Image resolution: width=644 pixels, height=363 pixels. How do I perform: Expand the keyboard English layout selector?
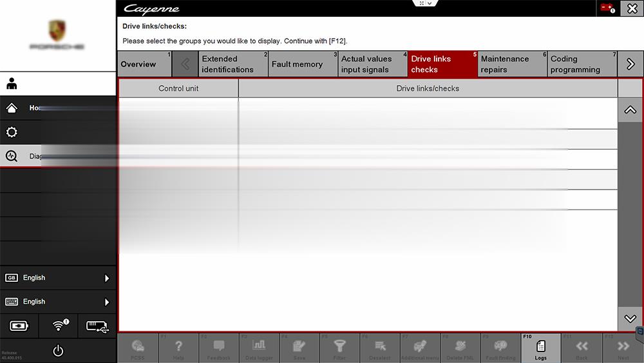(58, 302)
